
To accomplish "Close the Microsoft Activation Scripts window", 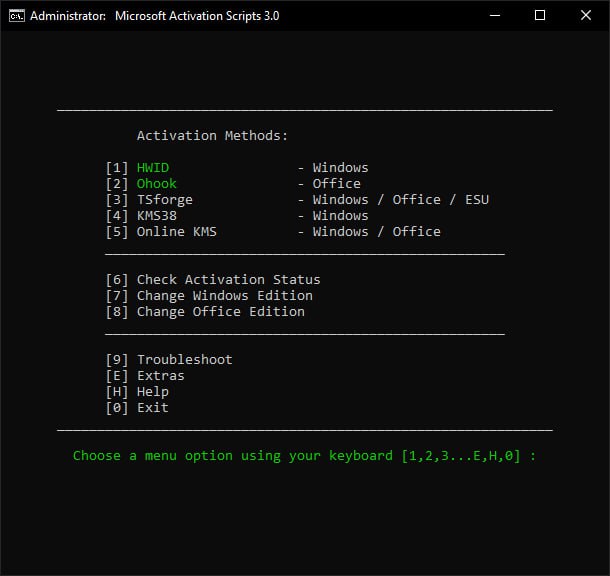I will pos(586,16).
